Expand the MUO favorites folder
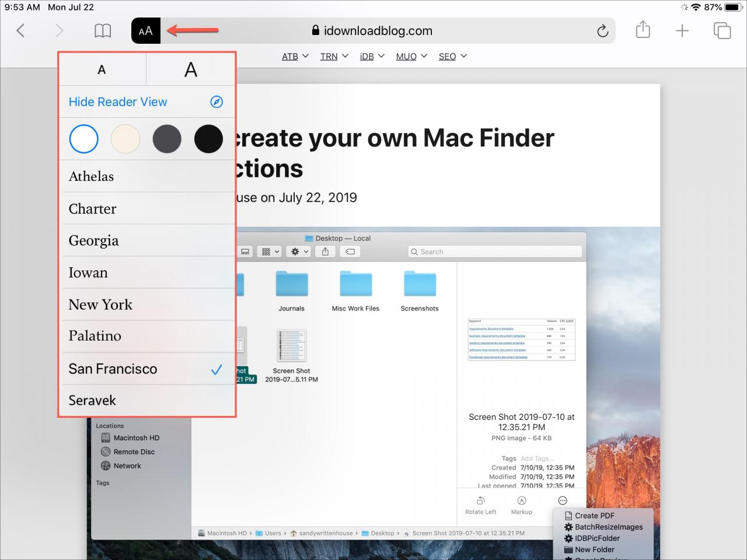 (x=411, y=56)
